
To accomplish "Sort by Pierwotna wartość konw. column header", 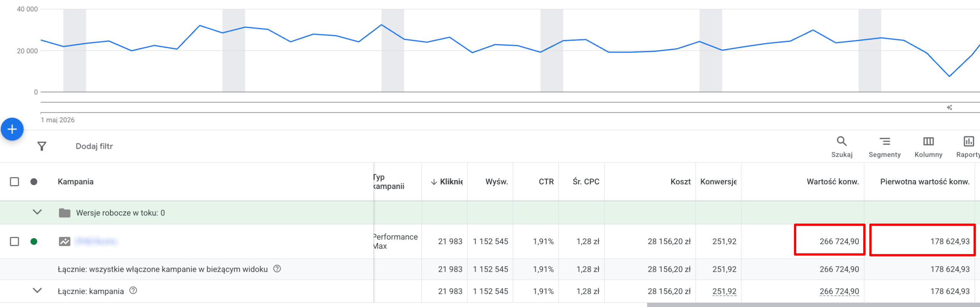I will pos(925,182).
